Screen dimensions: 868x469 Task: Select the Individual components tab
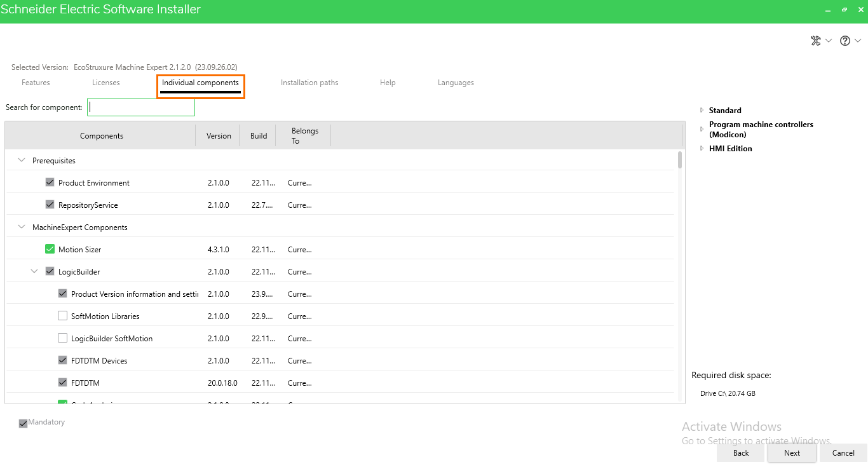(200, 83)
